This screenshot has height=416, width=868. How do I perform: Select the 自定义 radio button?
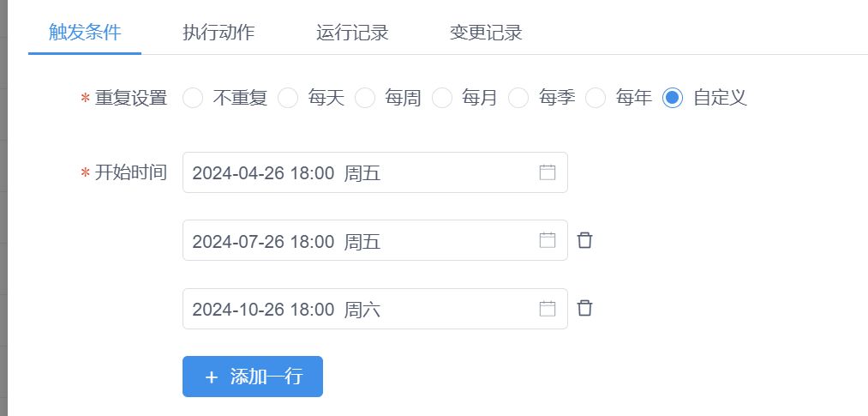tap(673, 98)
